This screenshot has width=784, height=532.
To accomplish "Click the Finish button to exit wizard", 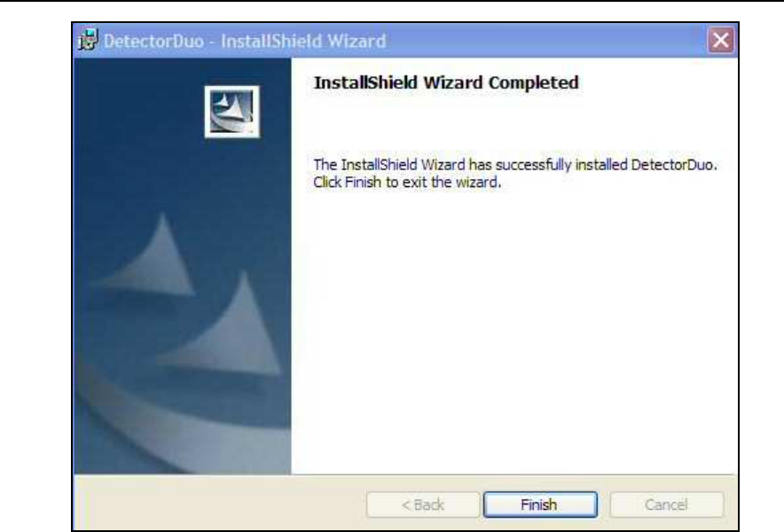I will (x=540, y=505).
